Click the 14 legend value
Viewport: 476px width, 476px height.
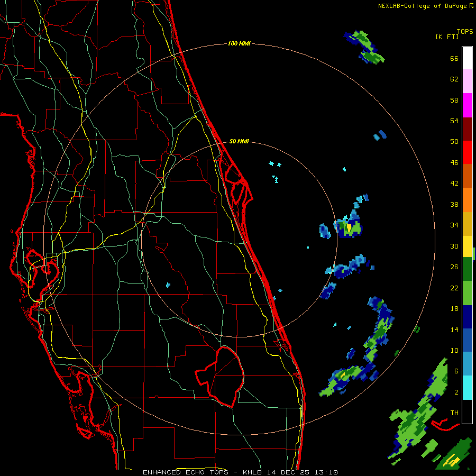[x=454, y=329]
